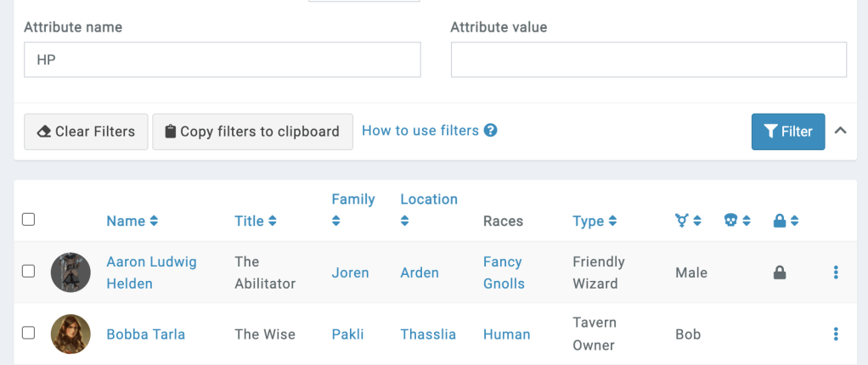
Task: Open actions menu for Aaron Ludwig Helden
Action: 836,272
